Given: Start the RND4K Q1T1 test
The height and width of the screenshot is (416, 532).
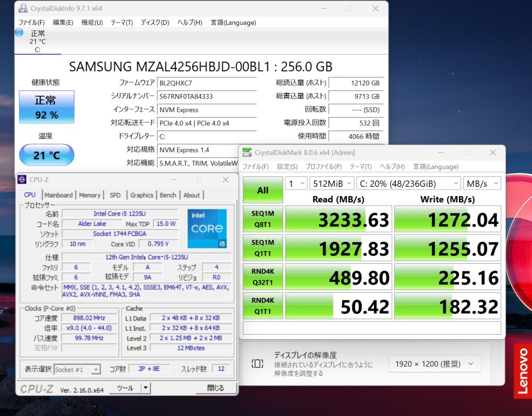Looking at the screenshot, I should [x=262, y=306].
